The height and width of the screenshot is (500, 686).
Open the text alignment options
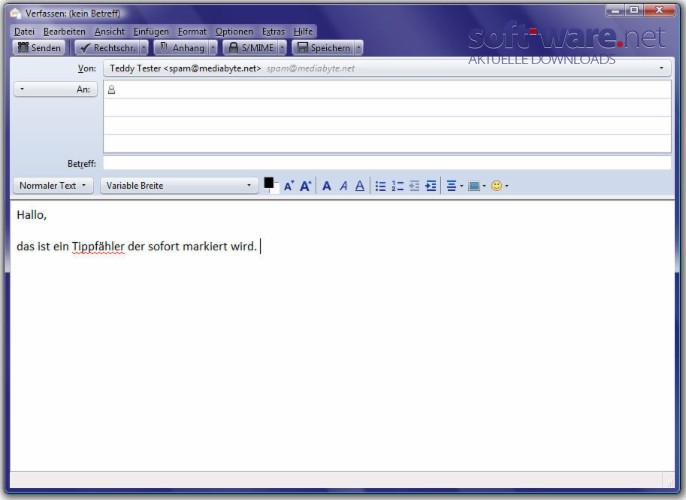(x=455, y=186)
